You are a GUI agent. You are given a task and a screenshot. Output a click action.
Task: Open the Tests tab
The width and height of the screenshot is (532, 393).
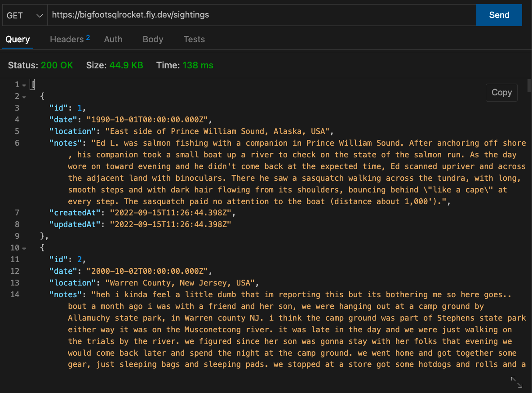point(194,40)
